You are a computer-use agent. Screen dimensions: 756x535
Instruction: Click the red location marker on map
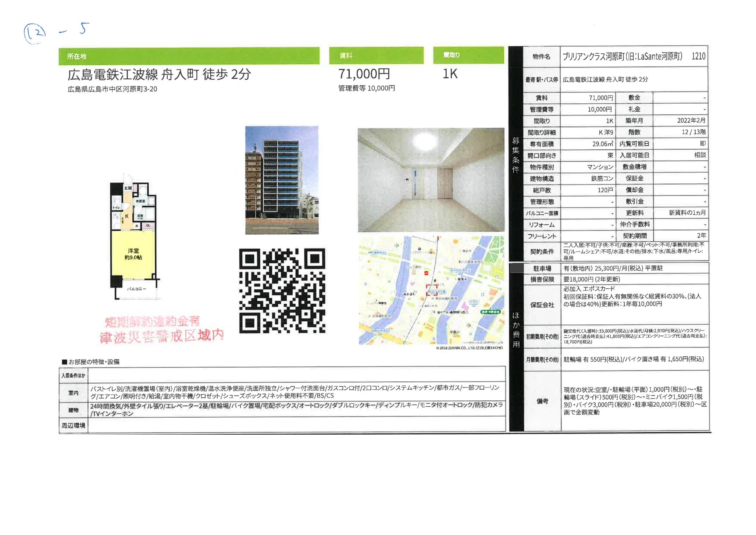click(432, 290)
